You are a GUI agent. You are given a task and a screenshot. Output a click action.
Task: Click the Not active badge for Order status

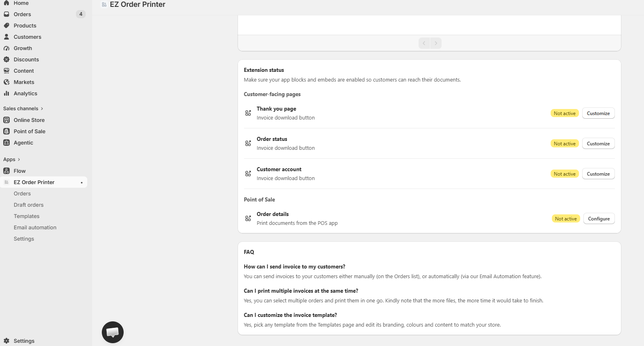(565, 143)
